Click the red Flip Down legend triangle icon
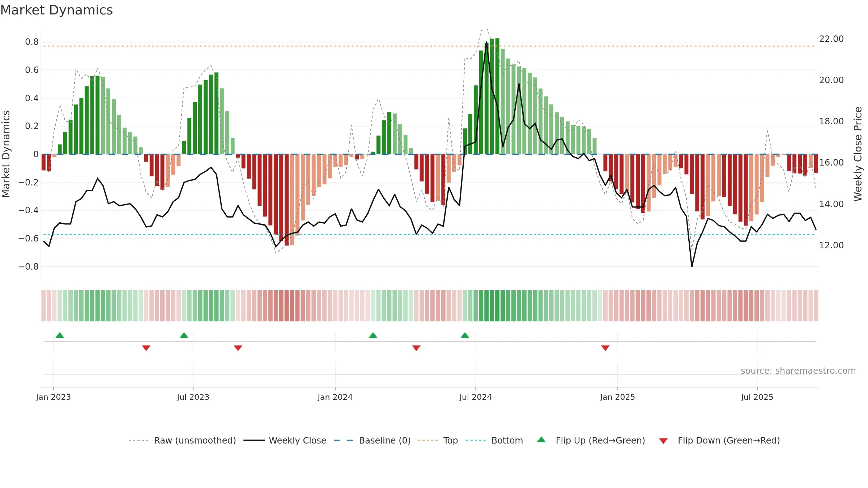This screenshot has width=868, height=488. click(663, 441)
